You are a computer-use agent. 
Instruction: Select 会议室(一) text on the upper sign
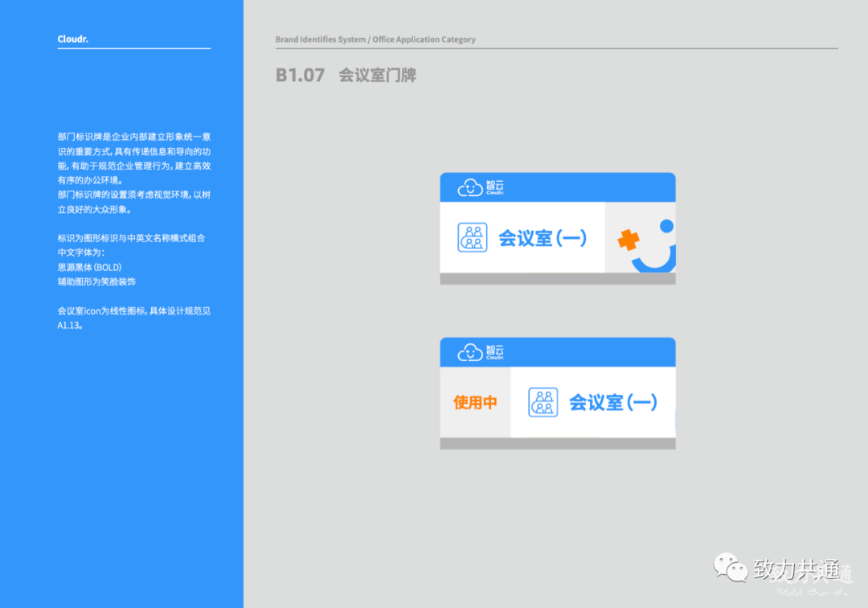click(542, 238)
